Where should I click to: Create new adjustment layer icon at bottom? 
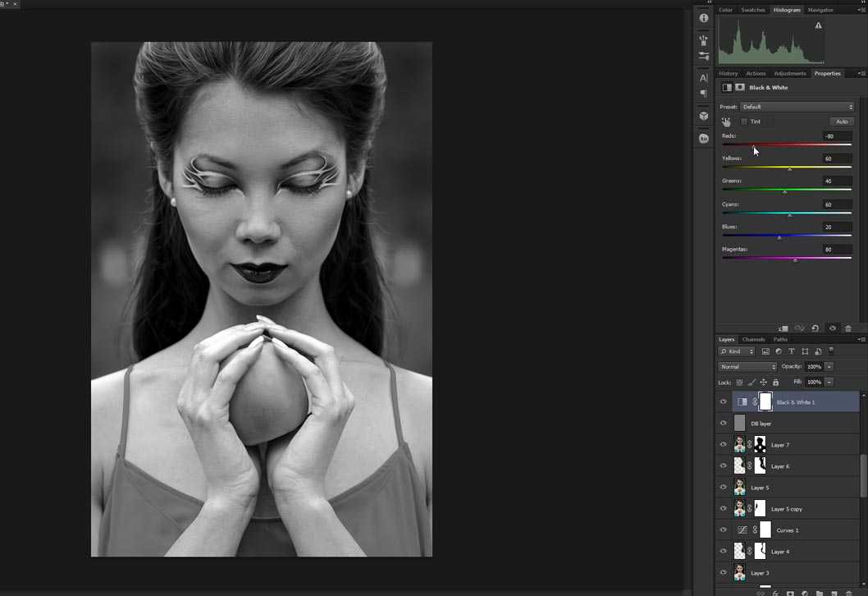[804, 594]
